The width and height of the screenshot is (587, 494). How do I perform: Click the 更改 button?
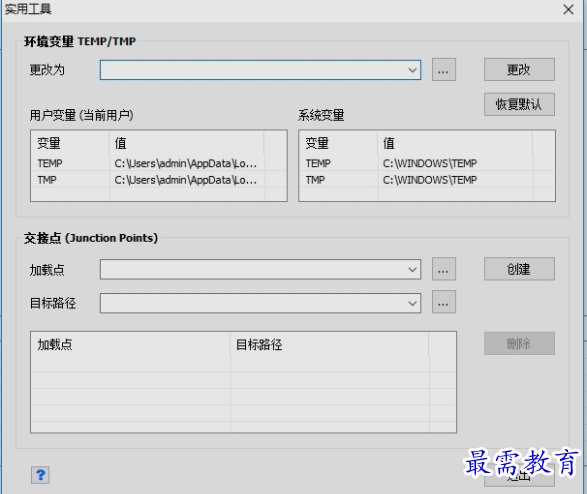[519, 70]
